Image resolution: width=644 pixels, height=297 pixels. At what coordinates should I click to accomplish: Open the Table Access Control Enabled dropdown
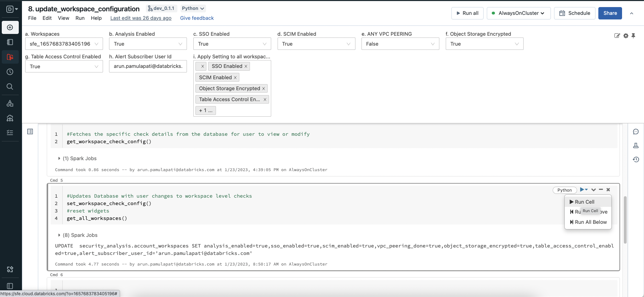pyautogui.click(x=64, y=66)
